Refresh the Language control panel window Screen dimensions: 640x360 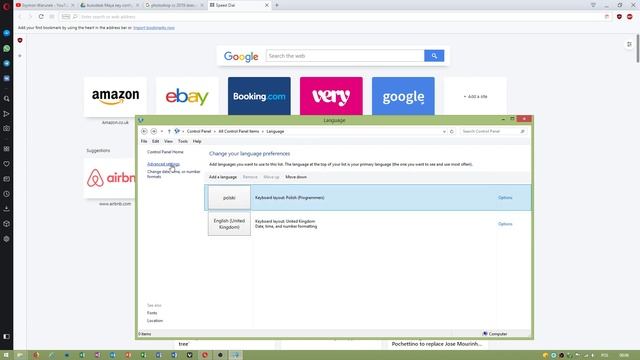tap(451, 131)
